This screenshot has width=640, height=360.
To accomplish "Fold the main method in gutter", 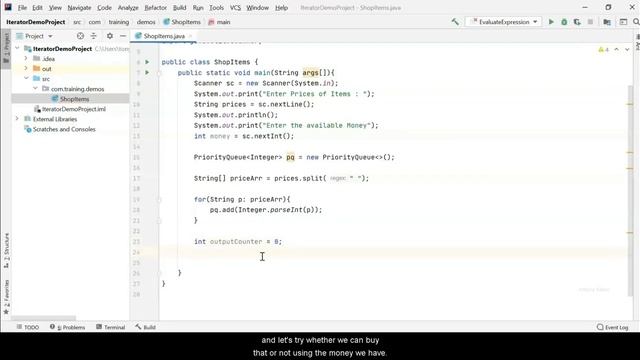I will tap(159, 73).
